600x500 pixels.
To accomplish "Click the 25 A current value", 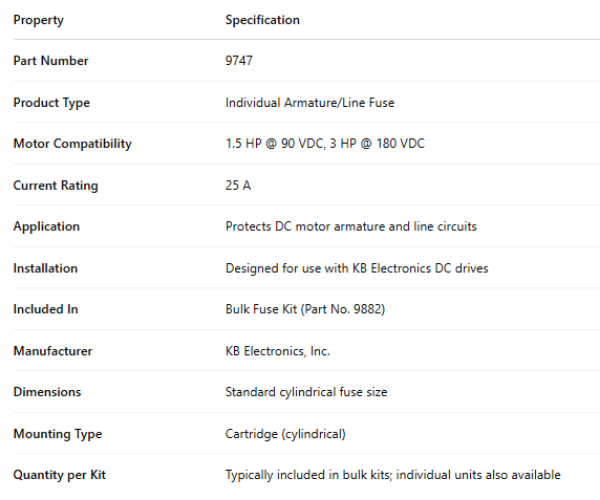I will [238, 186].
